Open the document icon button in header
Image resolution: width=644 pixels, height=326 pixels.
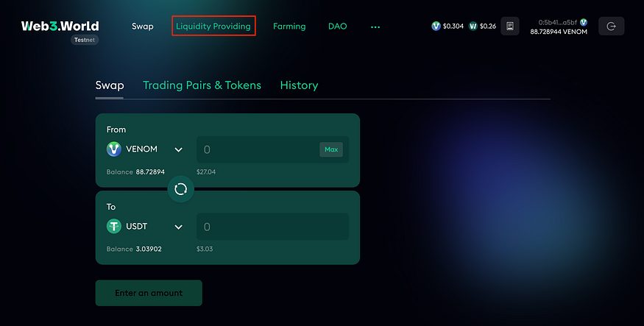510,26
